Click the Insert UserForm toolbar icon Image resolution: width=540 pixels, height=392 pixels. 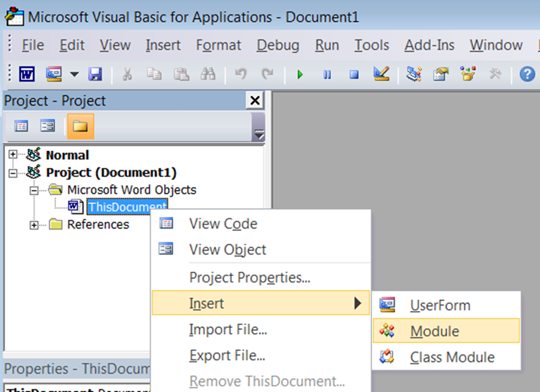pyautogui.click(x=54, y=74)
